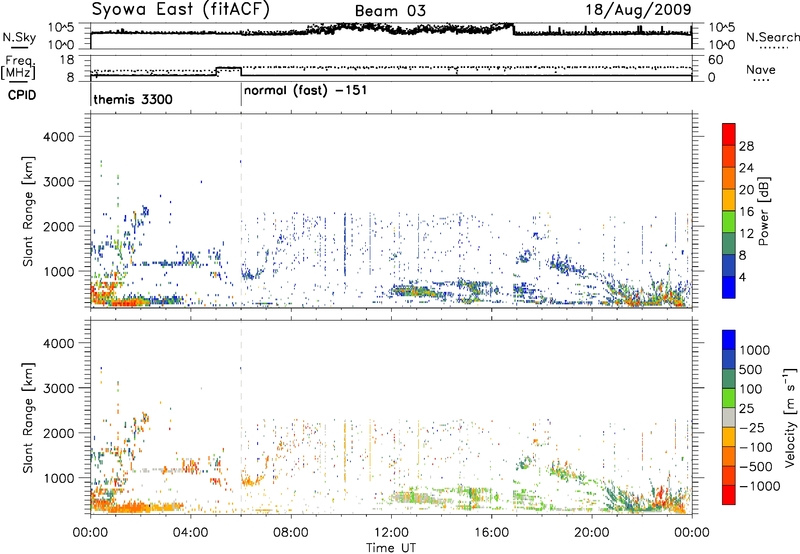
Task: Click the '-1000' Velocity colorbar value
Action: [x=760, y=486]
